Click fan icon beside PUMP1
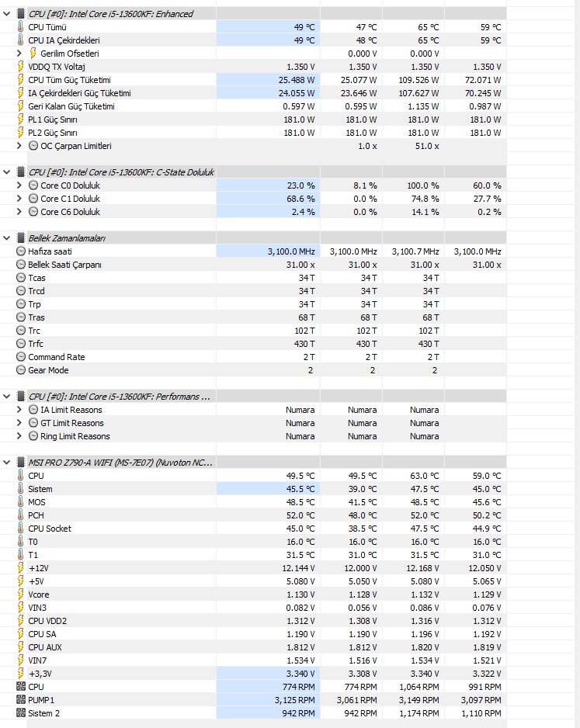Screen dimensions: 580x728 (x=21, y=700)
